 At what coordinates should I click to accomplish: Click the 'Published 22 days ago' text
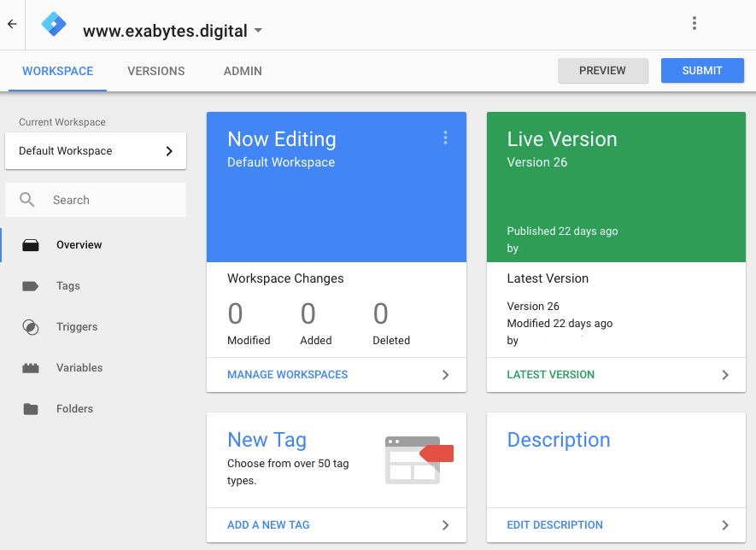pyautogui.click(x=562, y=231)
